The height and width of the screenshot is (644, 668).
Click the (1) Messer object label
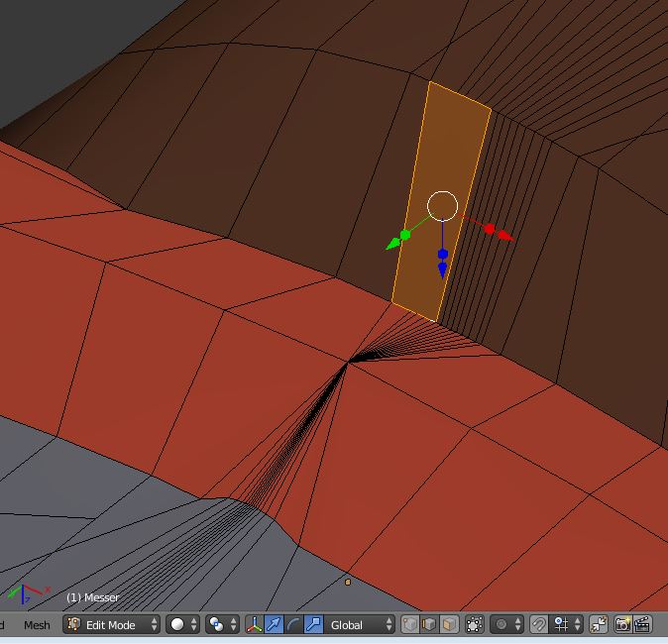pyautogui.click(x=92, y=597)
